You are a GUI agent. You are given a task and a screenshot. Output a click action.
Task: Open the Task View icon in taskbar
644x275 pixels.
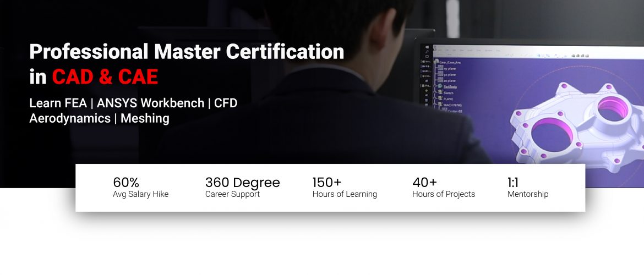427,56
